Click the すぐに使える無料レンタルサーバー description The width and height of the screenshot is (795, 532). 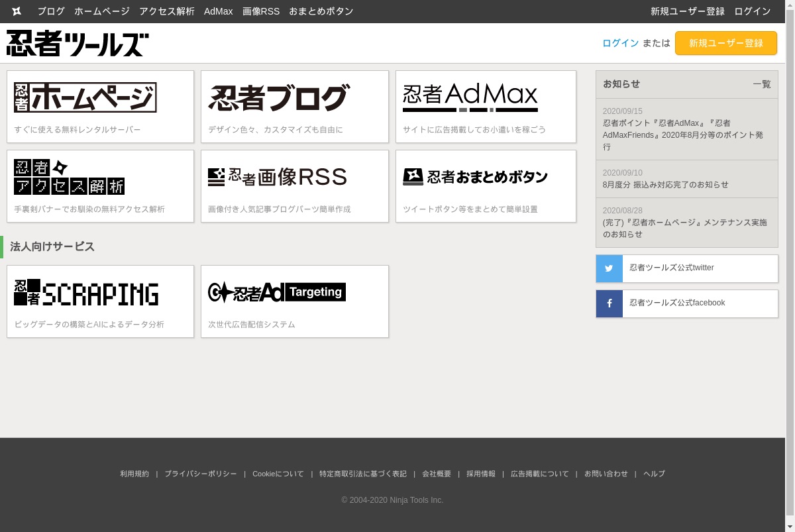(78, 130)
